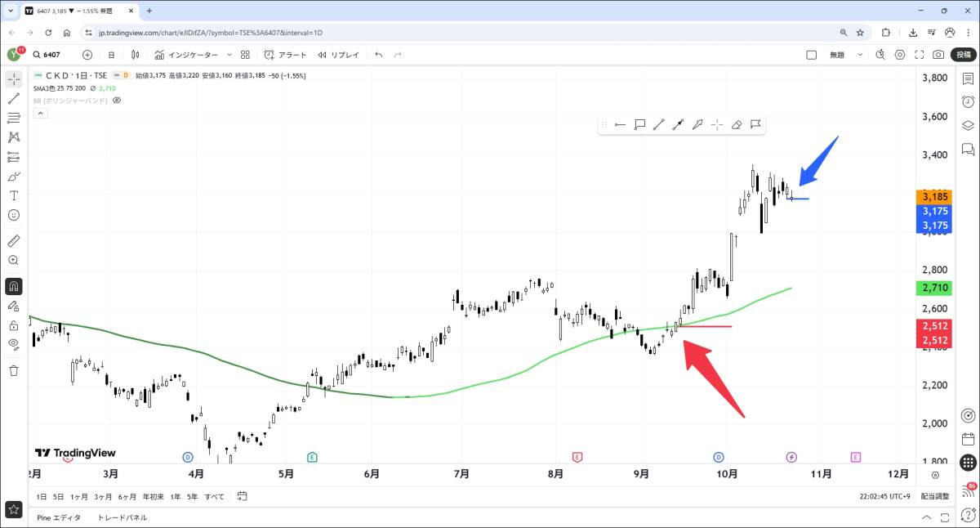
Task: Toggle lock all drawings
Action: click(x=14, y=325)
